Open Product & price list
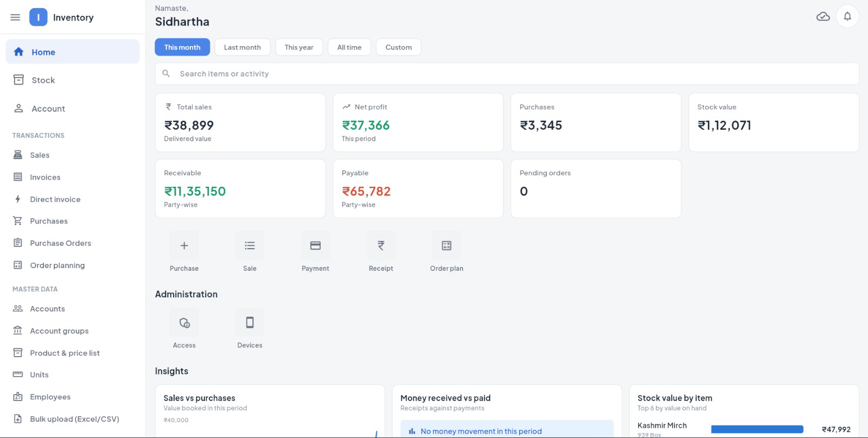868x438 pixels. click(x=73, y=353)
